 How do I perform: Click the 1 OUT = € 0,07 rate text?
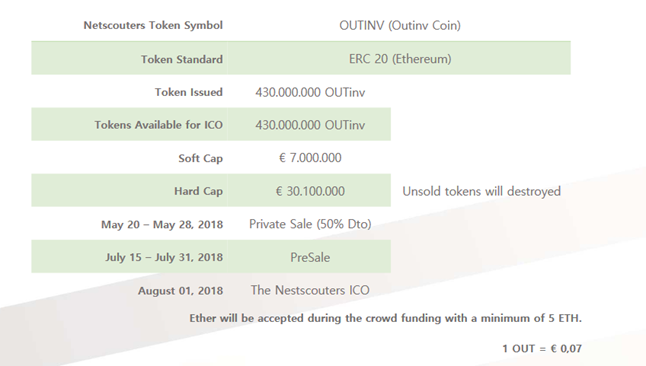[x=542, y=349]
